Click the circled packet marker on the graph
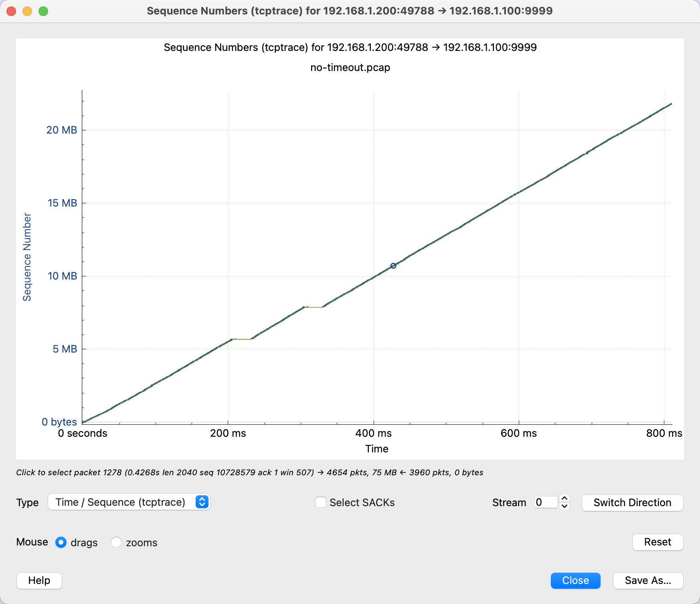Image resolution: width=700 pixels, height=604 pixels. pyautogui.click(x=393, y=266)
